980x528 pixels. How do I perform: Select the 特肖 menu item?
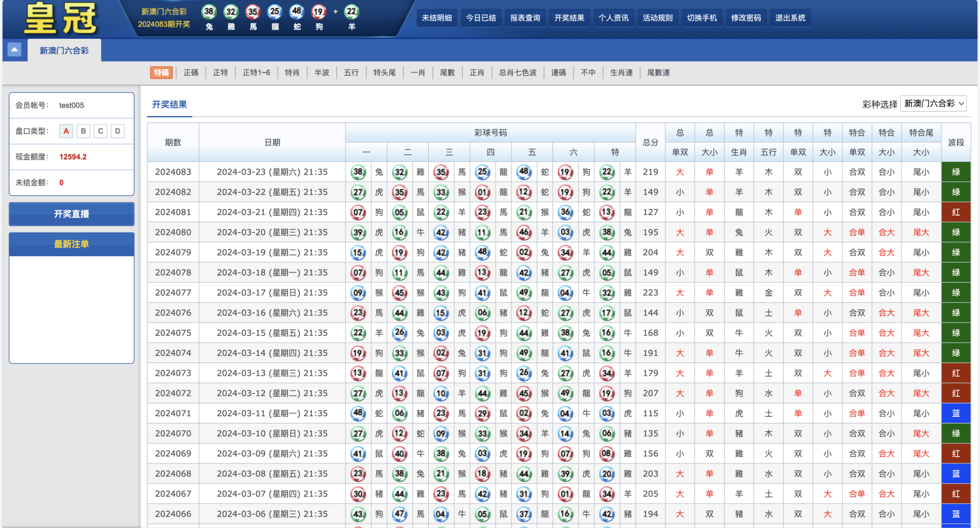(292, 72)
